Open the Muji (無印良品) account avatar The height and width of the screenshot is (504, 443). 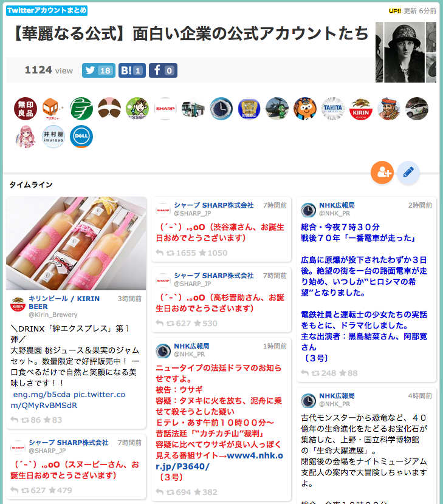coord(26,109)
